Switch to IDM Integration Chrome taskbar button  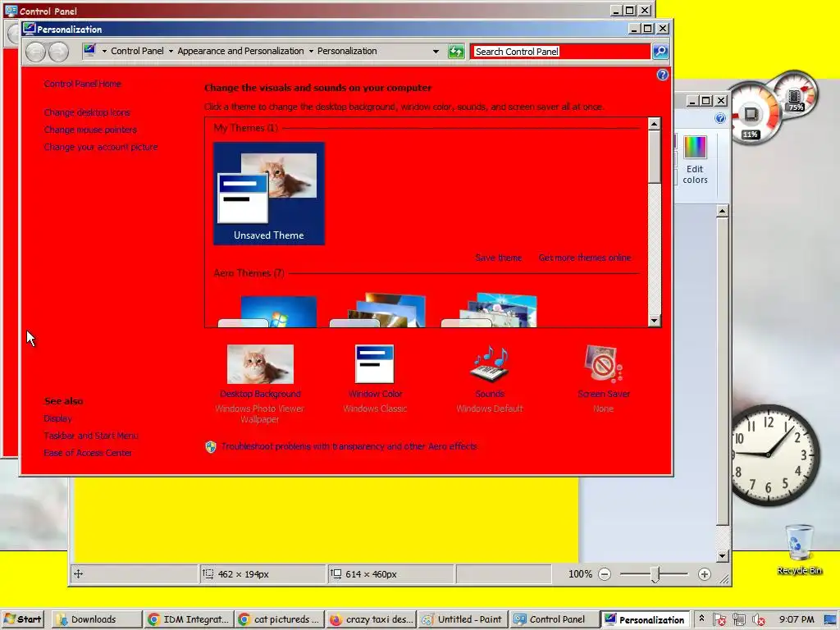pos(189,619)
